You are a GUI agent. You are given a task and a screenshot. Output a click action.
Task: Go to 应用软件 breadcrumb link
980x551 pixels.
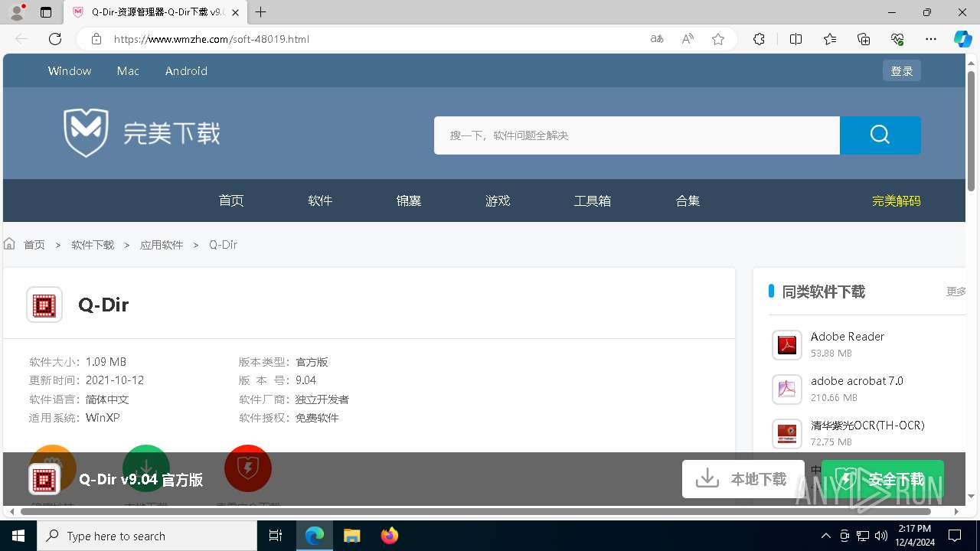pyautogui.click(x=162, y=245)
